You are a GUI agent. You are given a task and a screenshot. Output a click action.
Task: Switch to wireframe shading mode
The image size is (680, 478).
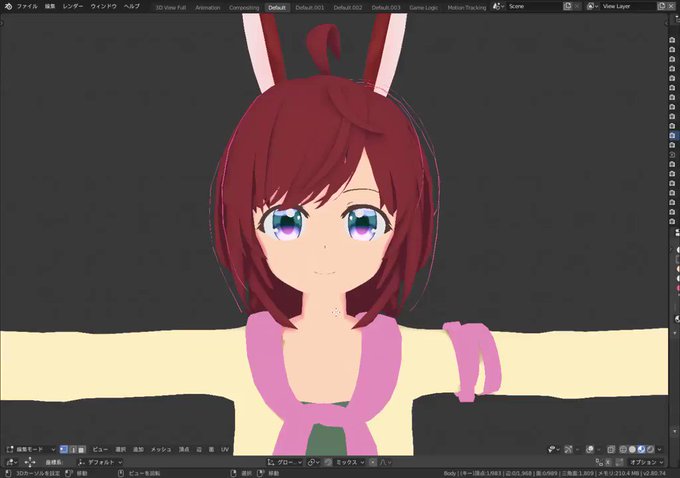tap(623, 449)
